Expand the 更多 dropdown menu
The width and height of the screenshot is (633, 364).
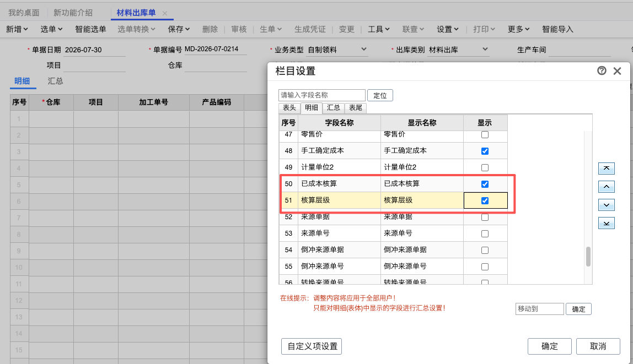[518, 29]
